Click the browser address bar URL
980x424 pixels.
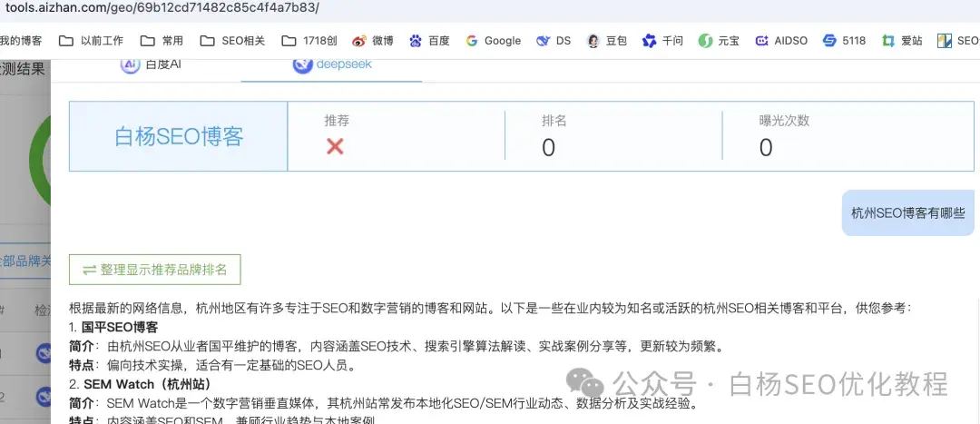point(162,8)
